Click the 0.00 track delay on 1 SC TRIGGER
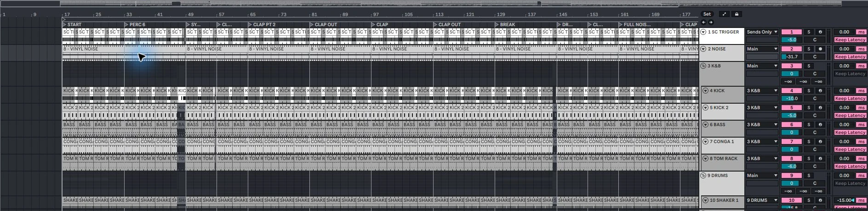868x211 pixels. pyautogui.click(x=844, y=32)
